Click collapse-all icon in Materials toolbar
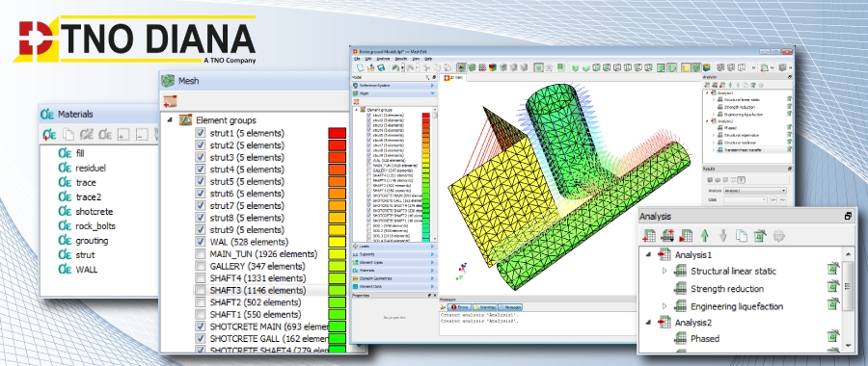Image resolution: width=868 pixels, height=366 pixels. [142, 134]
